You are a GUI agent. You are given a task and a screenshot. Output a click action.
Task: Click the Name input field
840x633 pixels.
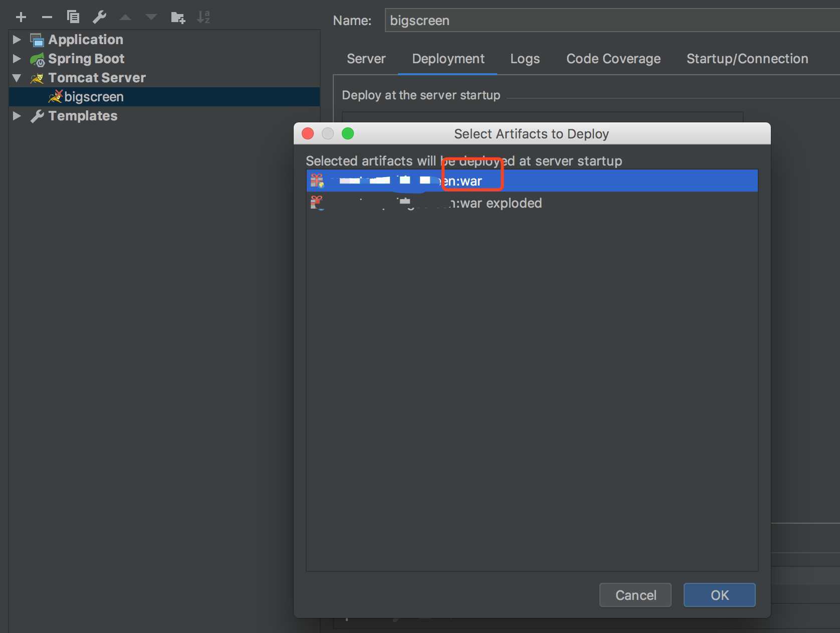tap(612, 20)
